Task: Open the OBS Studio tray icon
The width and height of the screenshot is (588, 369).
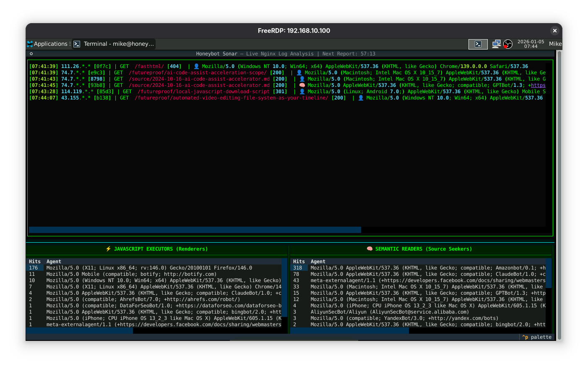Action: pos(508,44)
